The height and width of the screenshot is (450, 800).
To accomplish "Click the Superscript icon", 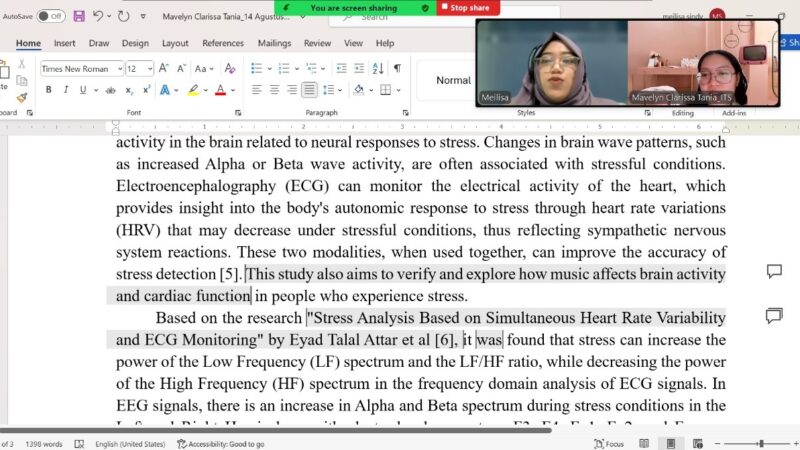I will tap(147, 90).
